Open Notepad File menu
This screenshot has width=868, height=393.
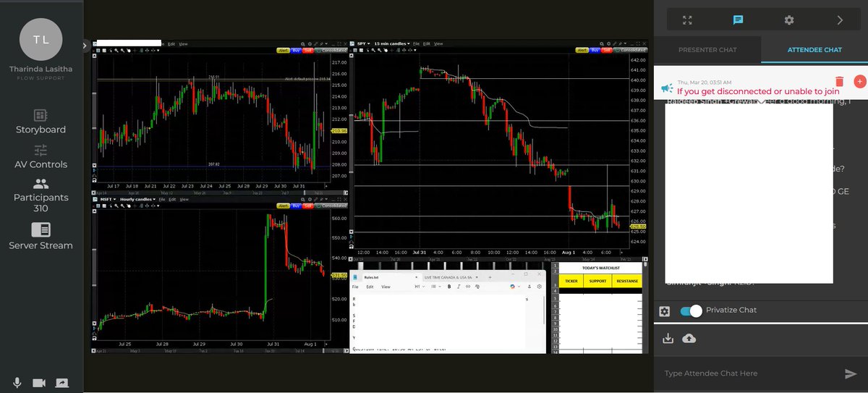pyautogui.click(x=355, y=287)
